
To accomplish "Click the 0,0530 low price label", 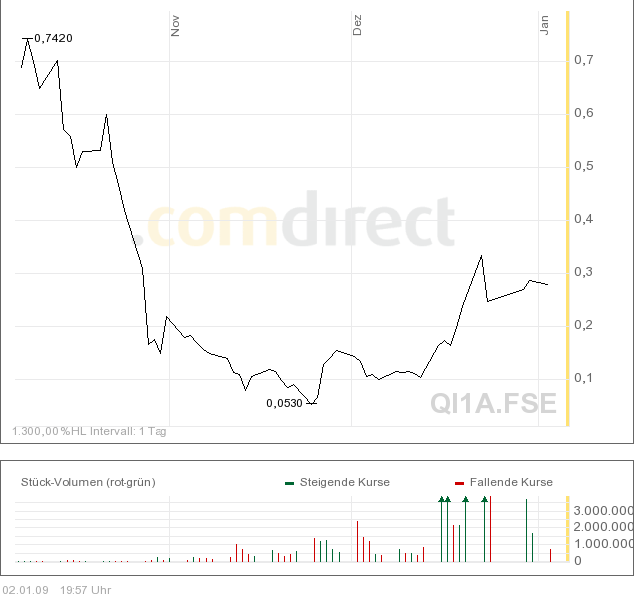I will 284,403.
